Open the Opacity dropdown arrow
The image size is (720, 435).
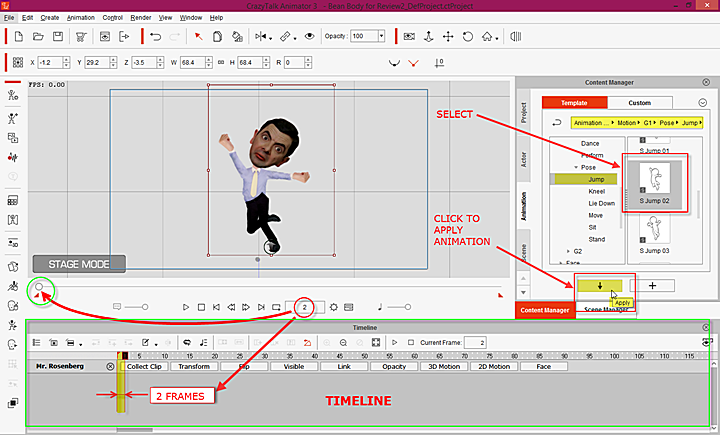(x=381, y=36)
